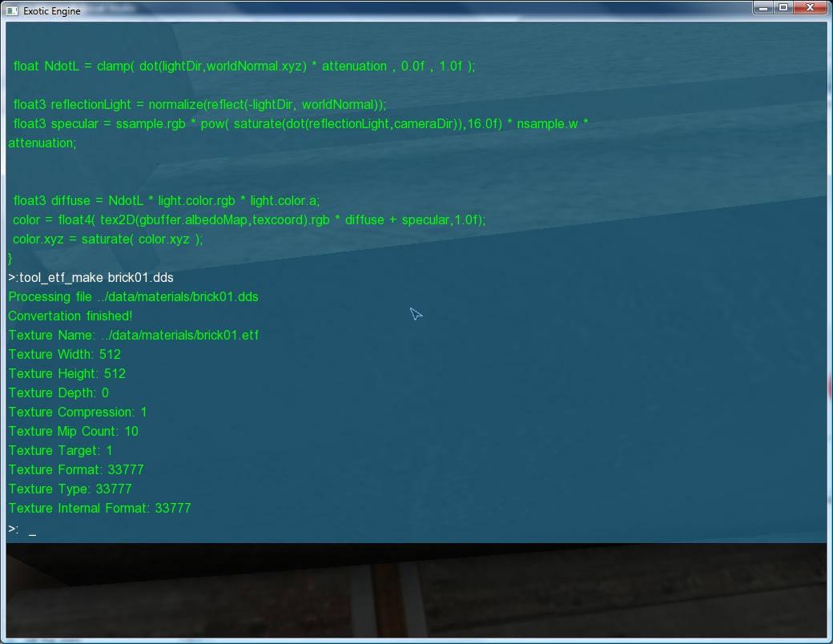Image resolution: width=833 pixels, height=644 pixels.
Task: Click the 'Texture Height: 512' line
Action: pos(67,373)
